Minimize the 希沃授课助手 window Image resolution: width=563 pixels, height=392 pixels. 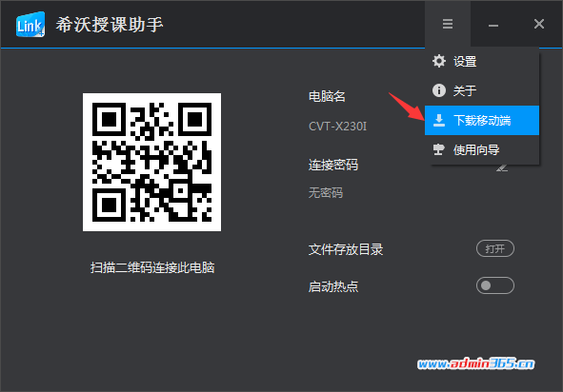[493, 25]
